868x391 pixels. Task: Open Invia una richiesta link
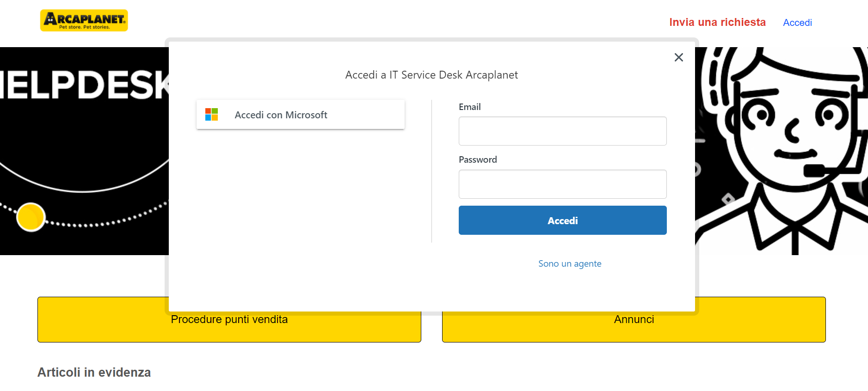point(717,22)
